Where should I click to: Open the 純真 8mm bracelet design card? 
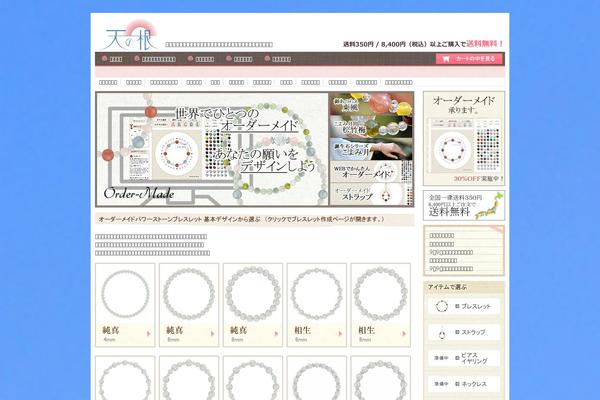[253, 305]
